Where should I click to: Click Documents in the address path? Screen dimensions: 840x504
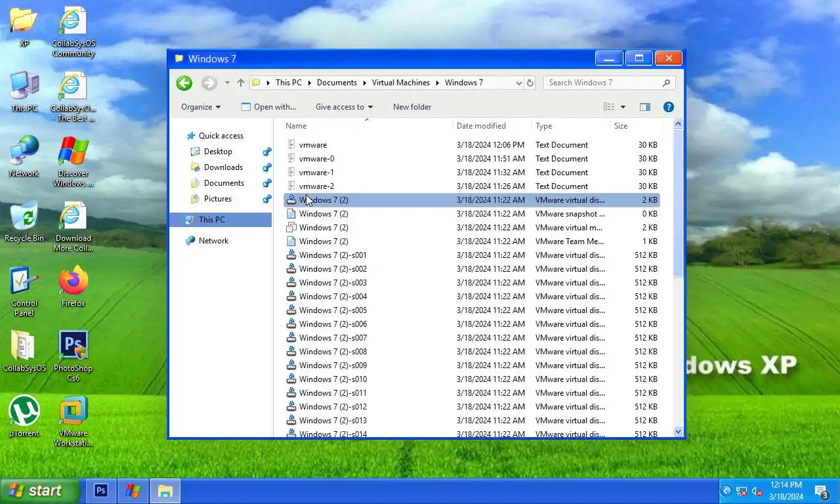point(337,83)
